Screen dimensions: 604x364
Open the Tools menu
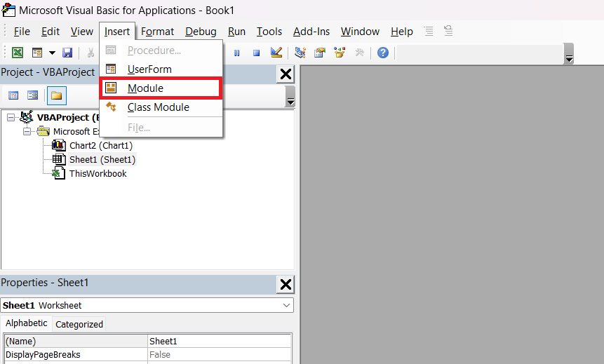point(269,32)
